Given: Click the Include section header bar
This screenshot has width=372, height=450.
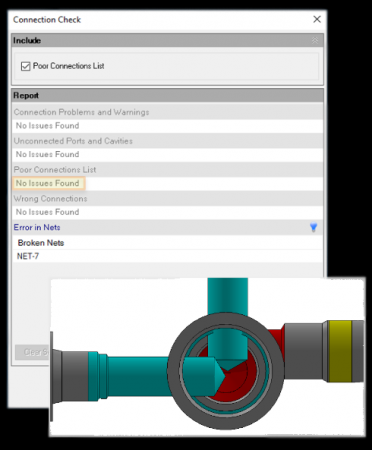Looking at the screenshot, I should click(x=167, y=41).
